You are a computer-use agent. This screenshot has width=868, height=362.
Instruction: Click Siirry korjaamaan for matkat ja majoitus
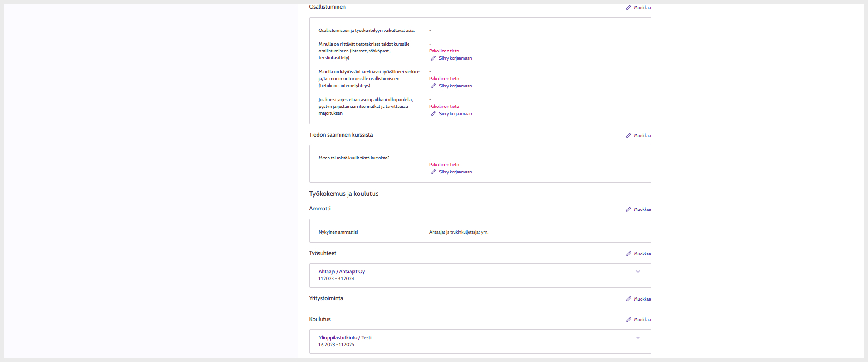pos(455,114)
